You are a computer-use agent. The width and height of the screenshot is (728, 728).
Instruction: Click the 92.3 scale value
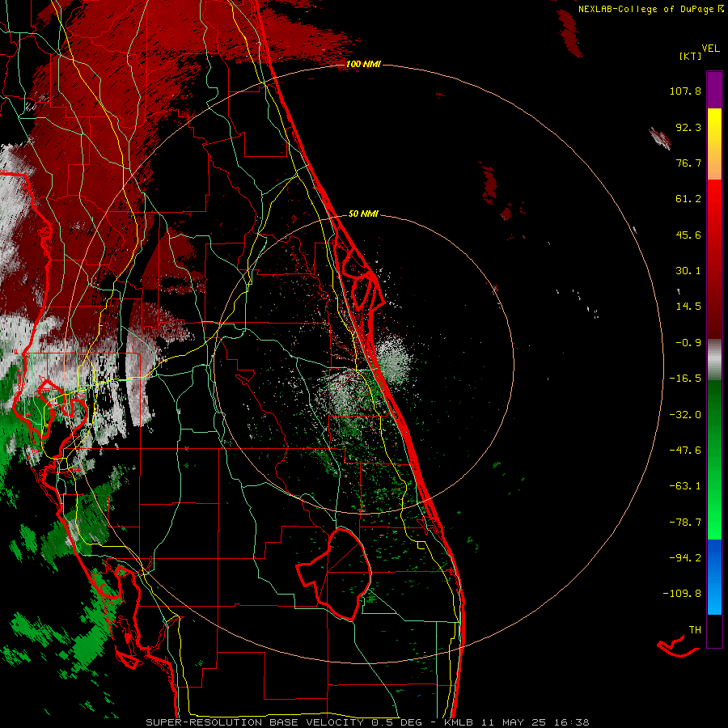tap(688, 127)
